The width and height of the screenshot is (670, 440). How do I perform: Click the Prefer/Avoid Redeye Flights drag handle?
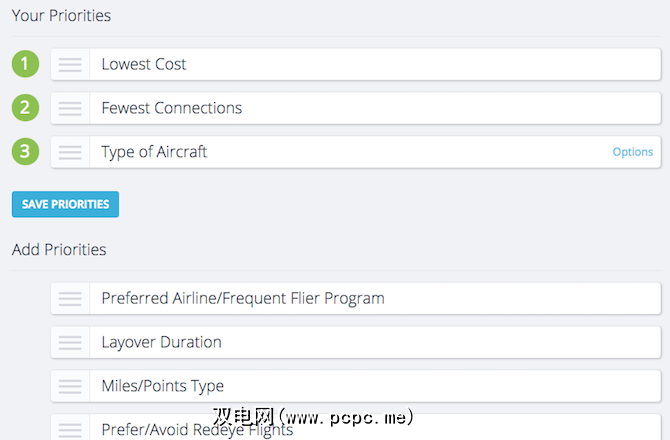click(70, 430)
